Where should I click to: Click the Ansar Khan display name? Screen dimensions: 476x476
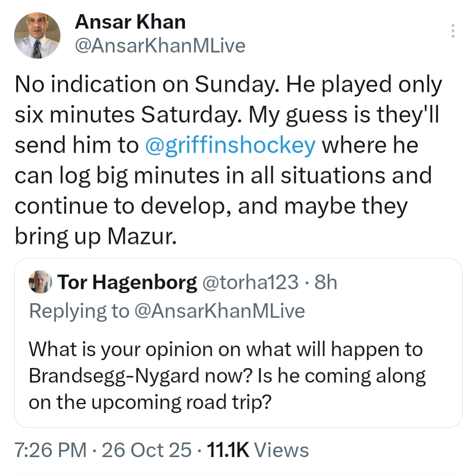pyautogui.click(x=130, y=22)
